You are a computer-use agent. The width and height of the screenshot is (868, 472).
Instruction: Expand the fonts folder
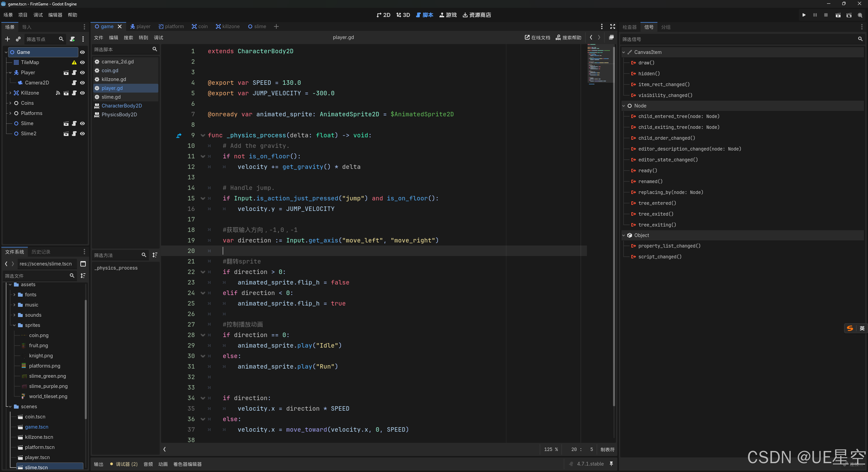14,295
